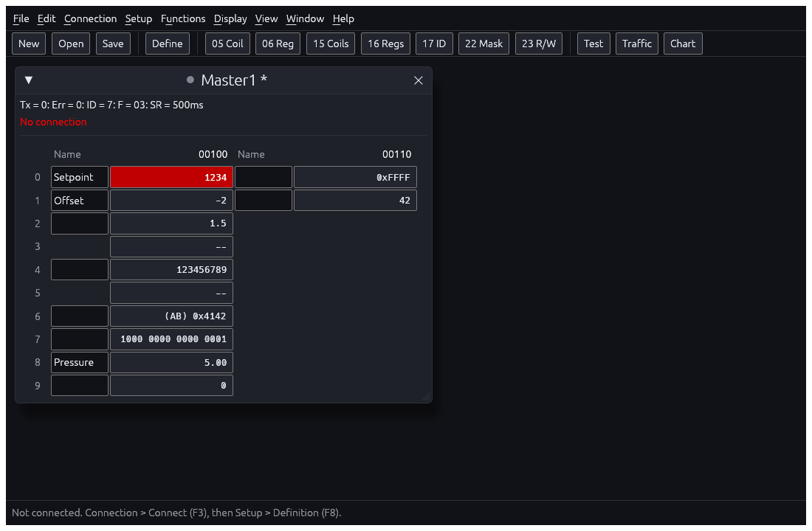Open the 05 Coil function
The image size is (812, 531).
pyautogui.click(x=227, y=44)
